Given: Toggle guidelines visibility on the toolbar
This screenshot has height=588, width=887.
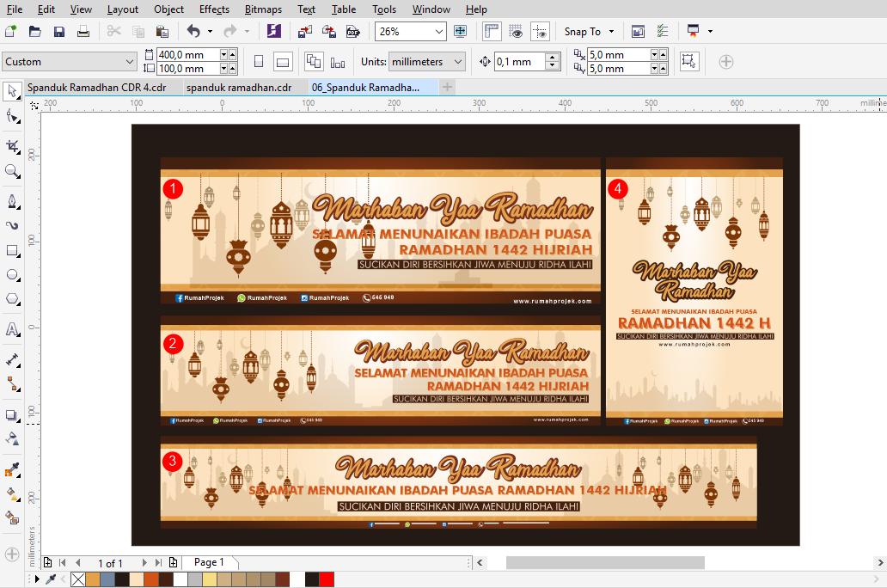Looking at the screenshot, I should (x=541, y=31).
